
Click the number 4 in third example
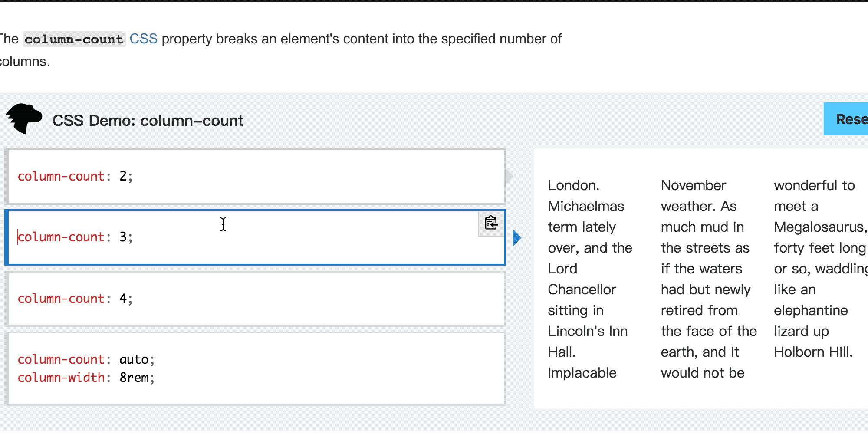(123, 299)
